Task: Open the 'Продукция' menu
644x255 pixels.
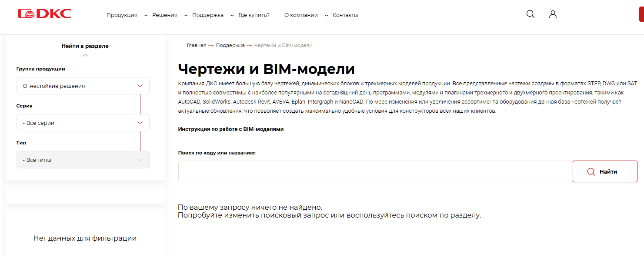Action: pyautogui.click(x=122, y=15)
